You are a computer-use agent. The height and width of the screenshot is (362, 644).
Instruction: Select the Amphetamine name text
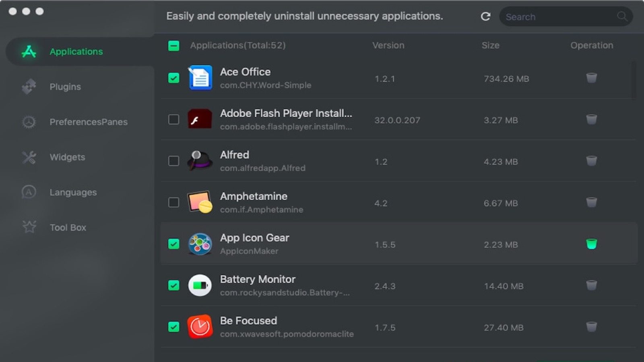pyautogui.click(x=254, y=196)
